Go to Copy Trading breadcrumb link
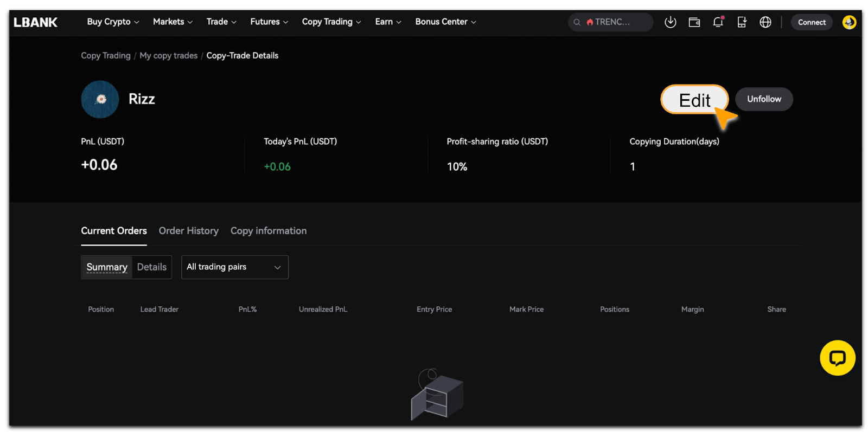 (106, 56)
